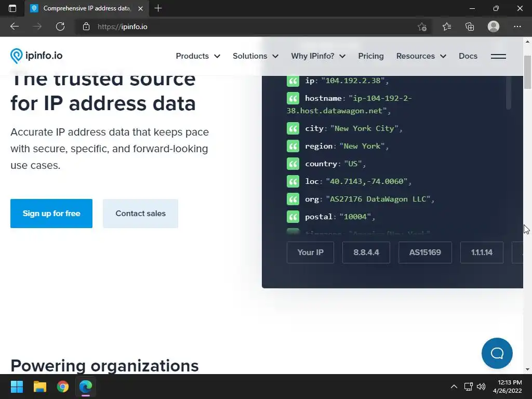
Task: Open volume control in system tray
Action: click(x=481, y=387)
